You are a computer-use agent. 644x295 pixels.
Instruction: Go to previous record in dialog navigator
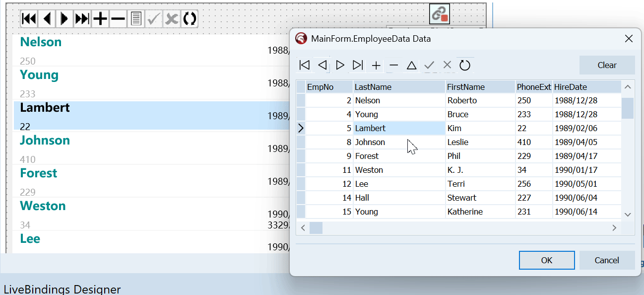tap(322, 65)
